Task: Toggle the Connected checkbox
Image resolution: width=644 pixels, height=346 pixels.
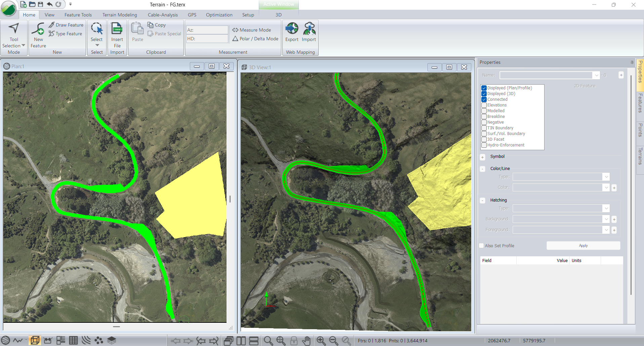Action: (484, 99)
